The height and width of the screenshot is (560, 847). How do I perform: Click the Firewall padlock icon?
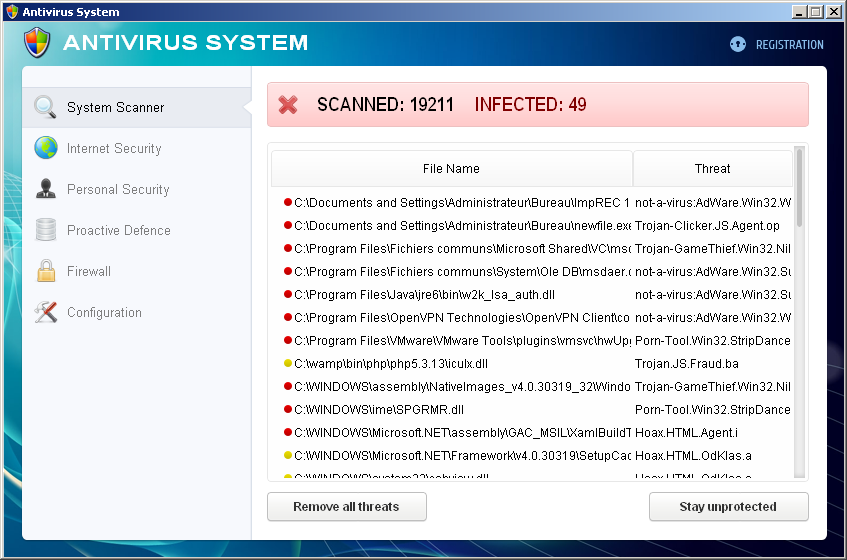coord(46,271)
